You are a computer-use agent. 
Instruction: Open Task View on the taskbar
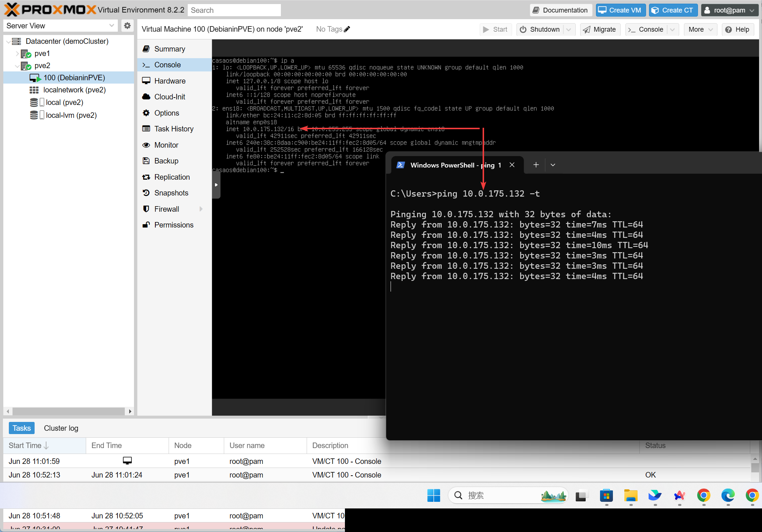click(x=581, y=495)
